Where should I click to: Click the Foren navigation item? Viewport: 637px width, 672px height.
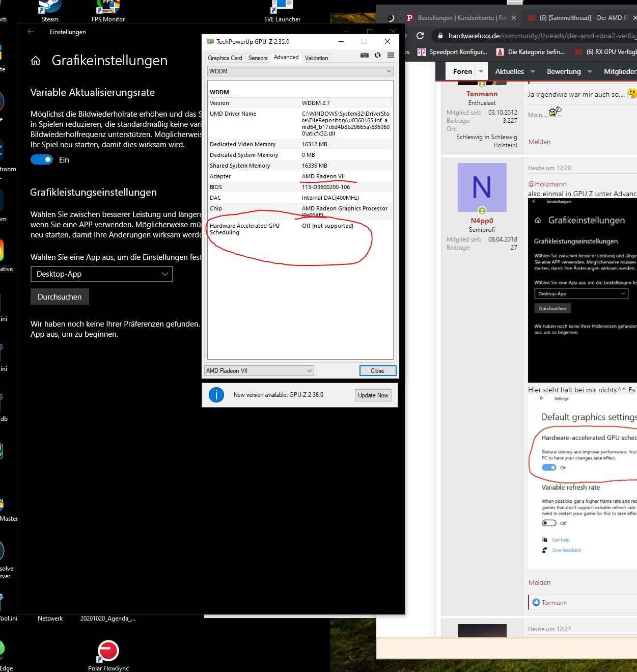tap(462, 71)
